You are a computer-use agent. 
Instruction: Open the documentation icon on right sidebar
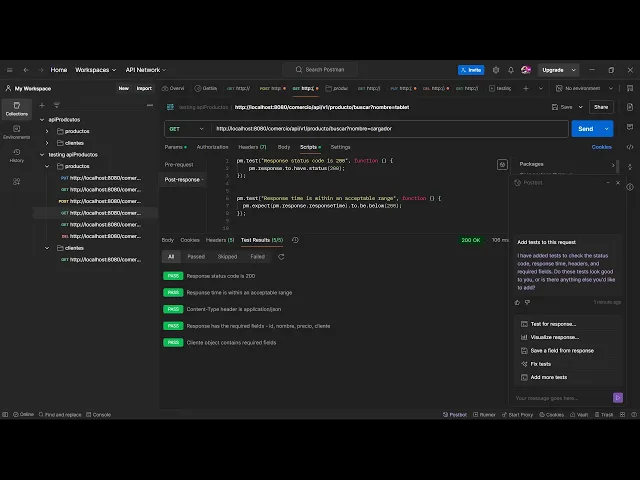pos(630,107)
